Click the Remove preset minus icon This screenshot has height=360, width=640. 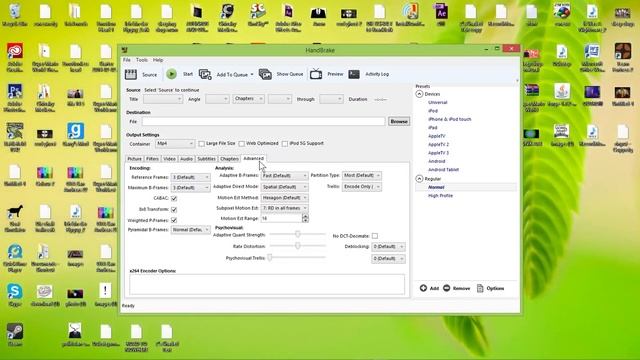point(447,288)
